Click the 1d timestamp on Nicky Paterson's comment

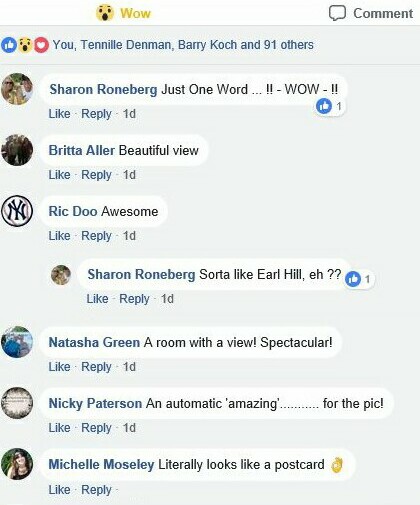pyautogui.click(x=129, y=428)
